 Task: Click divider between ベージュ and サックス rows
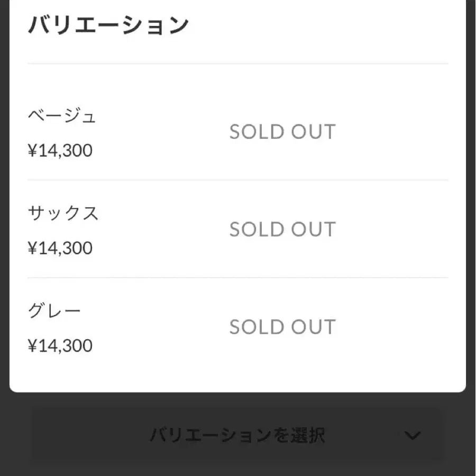coord(237,180)
